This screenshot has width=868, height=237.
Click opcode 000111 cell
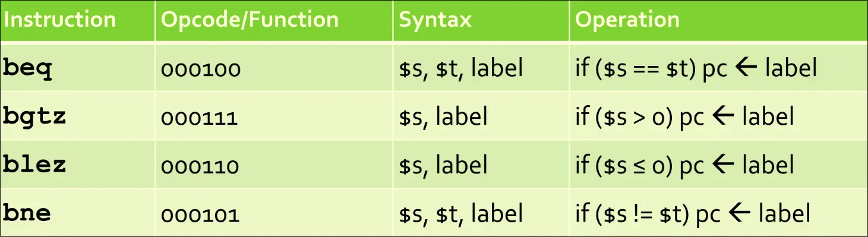(x=274, y=115)
